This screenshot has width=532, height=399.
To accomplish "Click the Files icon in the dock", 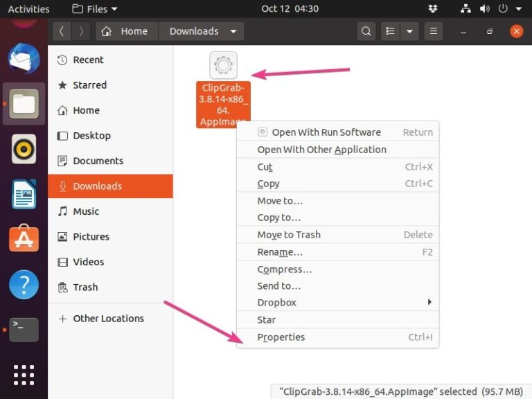I will pos(24,104).
